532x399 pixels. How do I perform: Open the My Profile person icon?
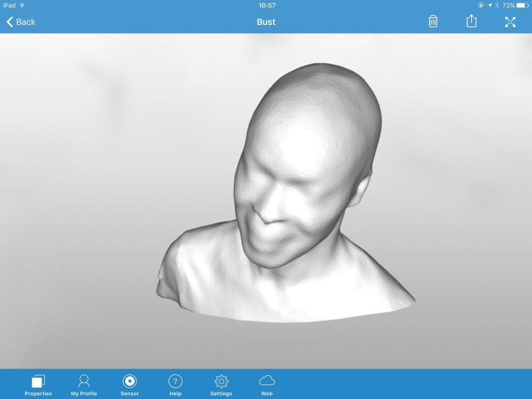pos(84,381)
